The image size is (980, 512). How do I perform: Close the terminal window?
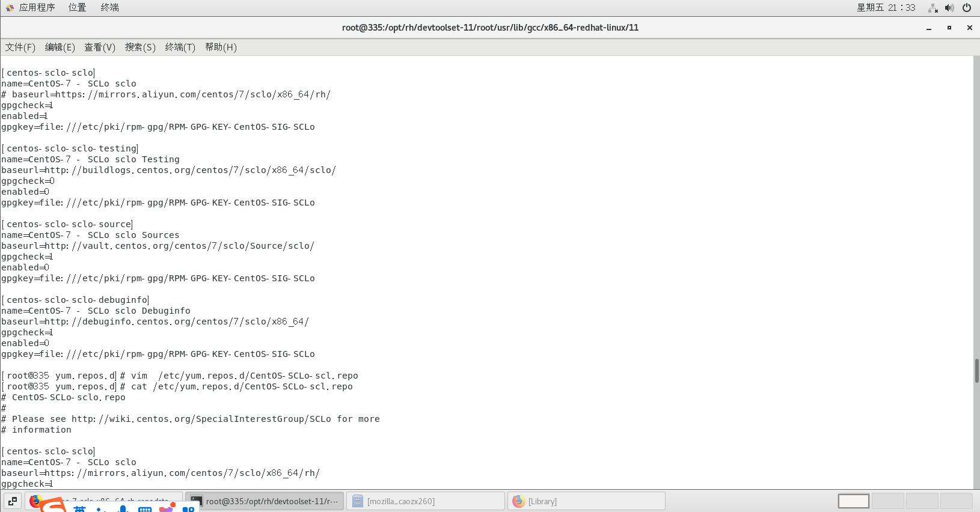tap(970, 28)
